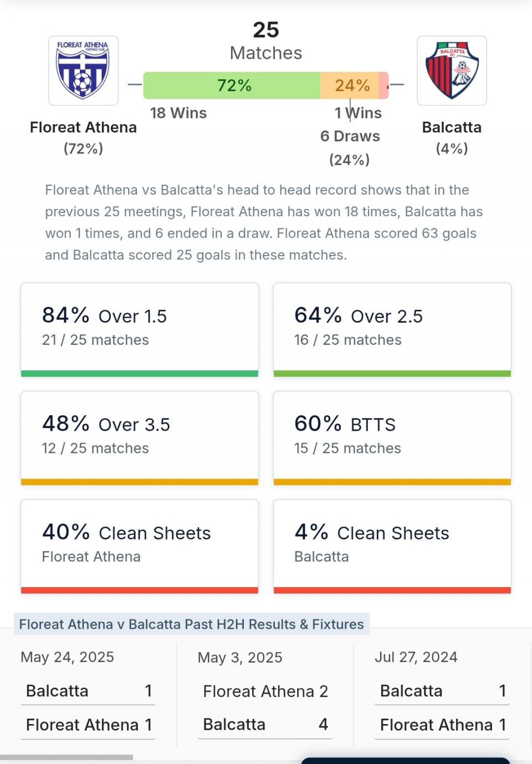Select the green 72% wins bar segment
Viewport: 532px width, 764px height.
(232, 85)
